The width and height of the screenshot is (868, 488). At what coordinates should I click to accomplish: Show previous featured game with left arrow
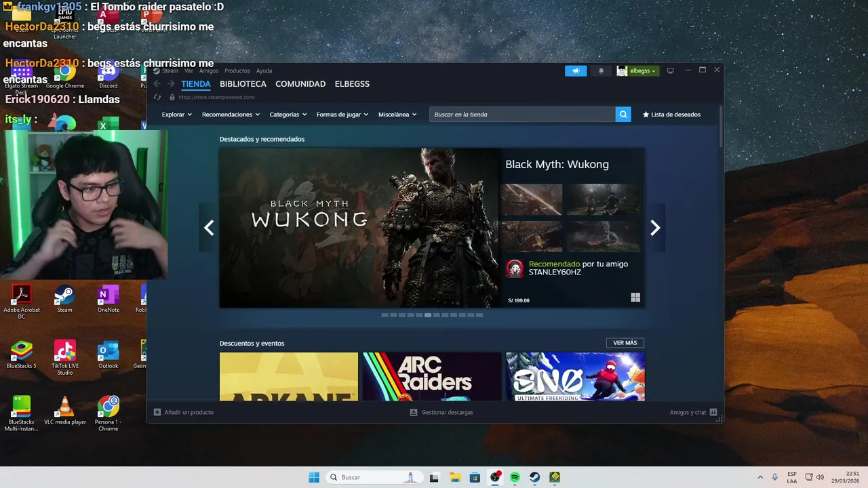[209, 228]
